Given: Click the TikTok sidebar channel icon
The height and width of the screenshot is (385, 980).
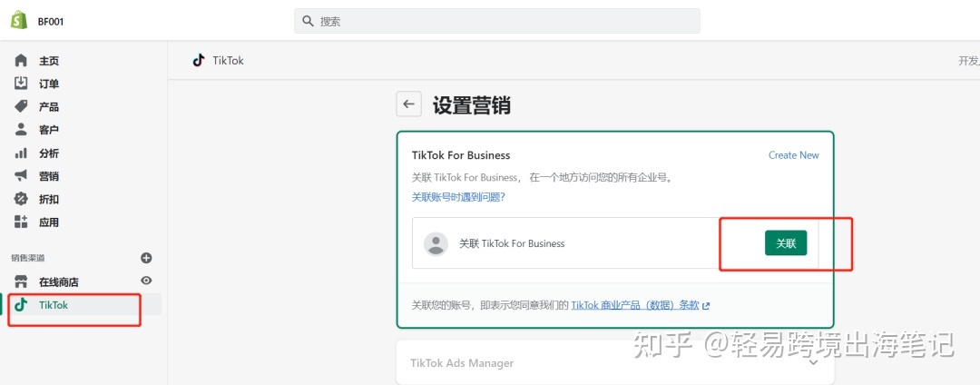Looking at the screenshot, I should pyautogui.click(x=21, y=304).
